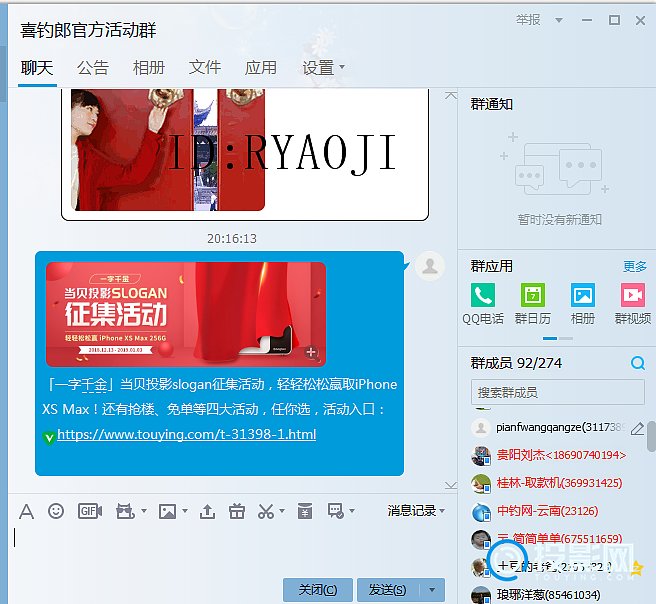Click the group member search magnifier icon

tap(638, 363)
